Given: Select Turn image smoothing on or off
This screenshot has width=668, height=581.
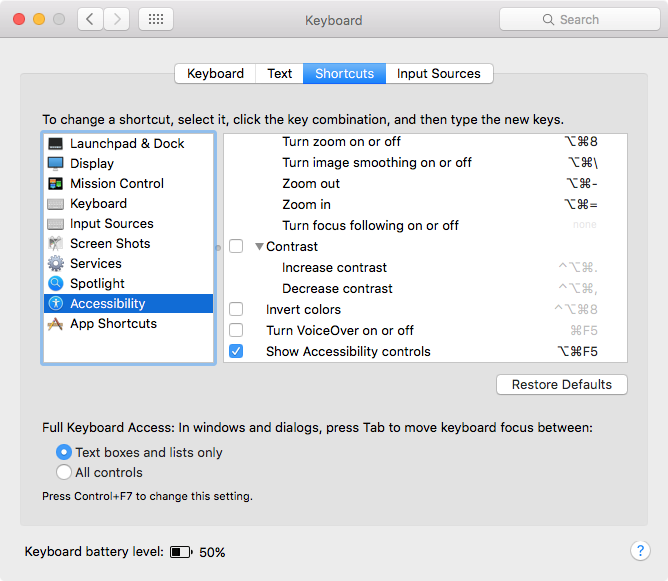Looking at the screenshot, I should [x=425, y=162].
